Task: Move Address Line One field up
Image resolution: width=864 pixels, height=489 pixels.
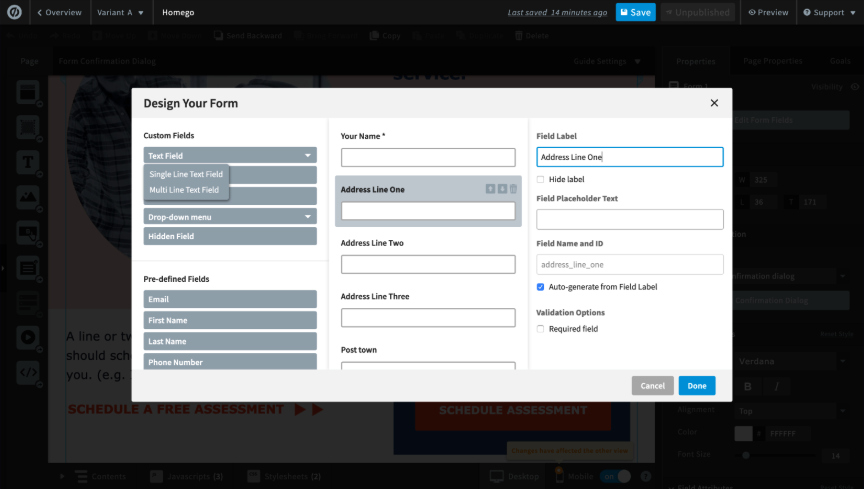Action: click(490, 189)
